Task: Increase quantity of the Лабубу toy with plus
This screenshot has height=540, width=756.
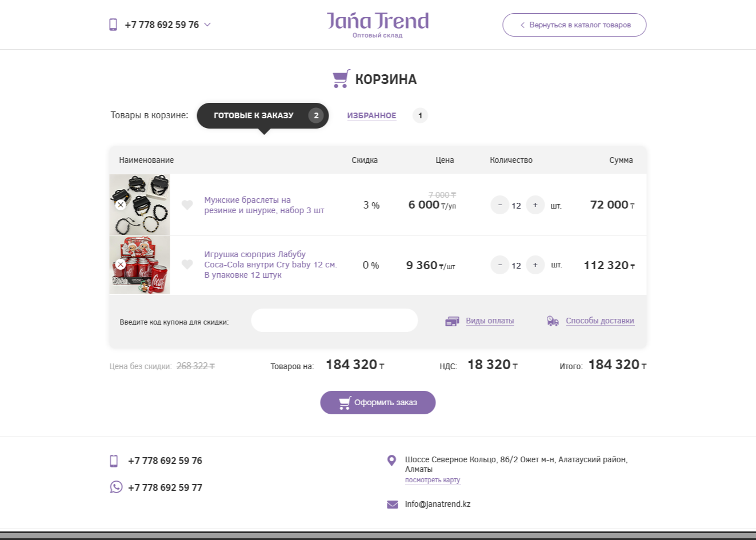Action: (x=535, y=265)
